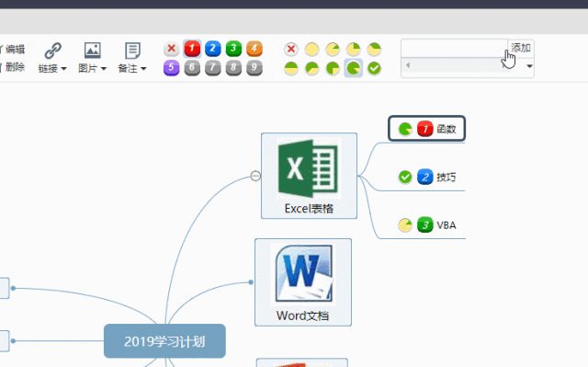The image size is (588, 367).
Task: Select the 函数 node text
Action: point(447,129)
